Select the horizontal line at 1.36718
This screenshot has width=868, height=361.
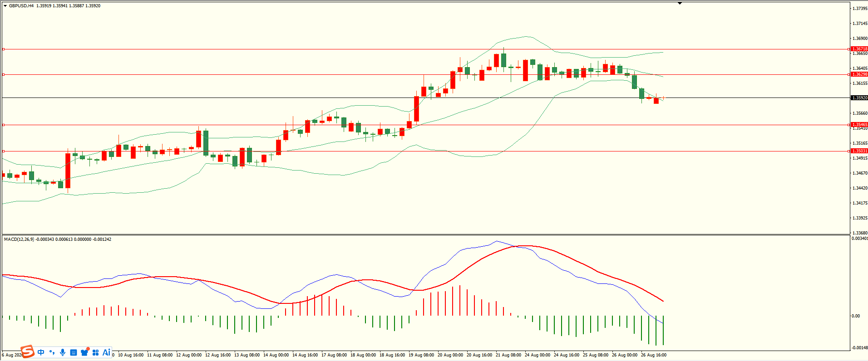point(425,49)
